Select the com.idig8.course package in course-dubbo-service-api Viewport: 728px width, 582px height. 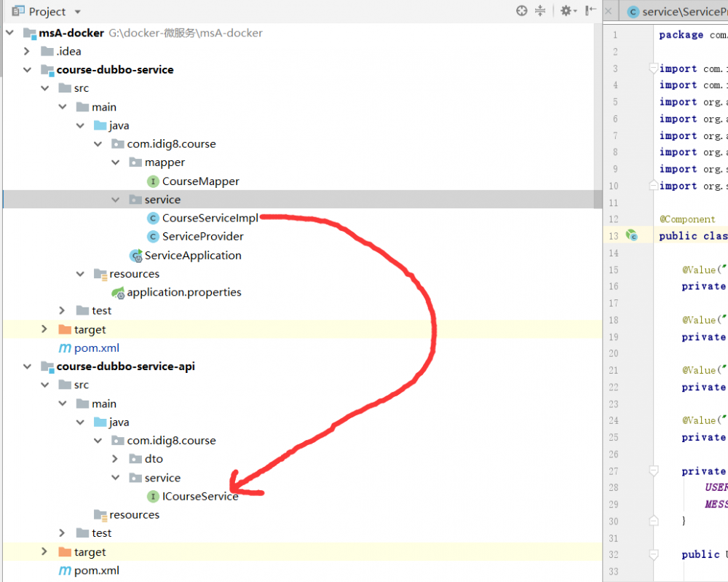point(171,441)
